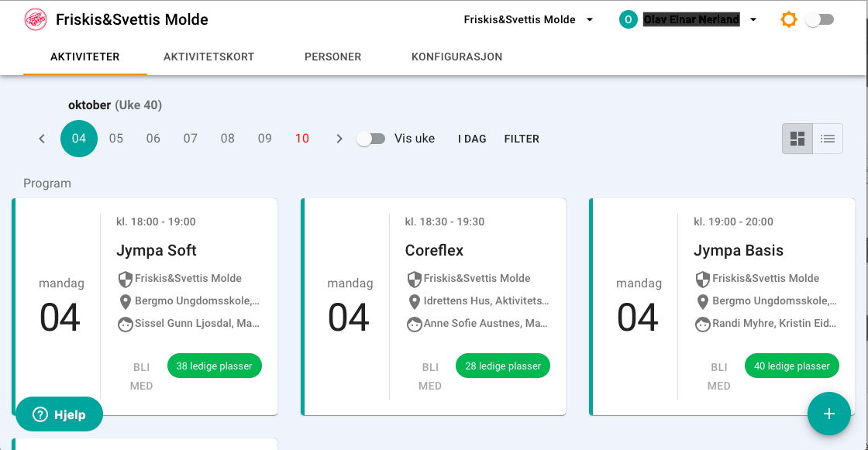Click the orange sun theme icon
The width and height of the screenshot is (868, 450).
click(788, 19)
